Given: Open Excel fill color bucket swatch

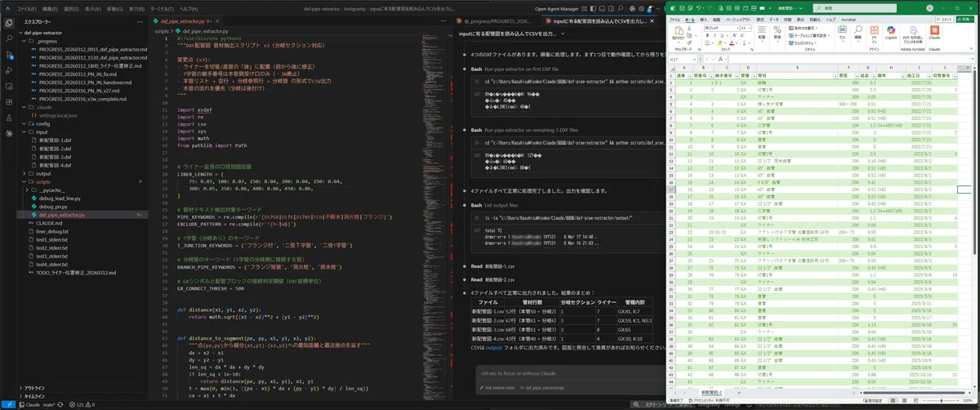Looking at the screenshot, I should click(x=720, y=42).
